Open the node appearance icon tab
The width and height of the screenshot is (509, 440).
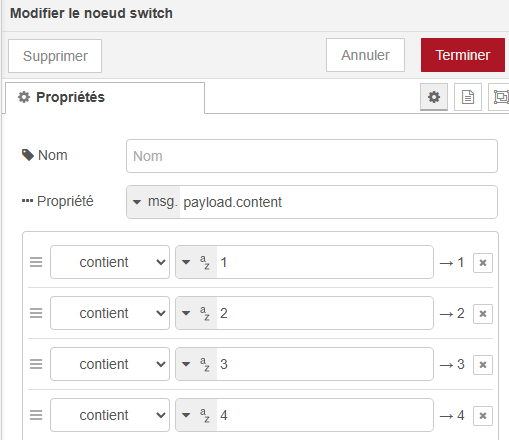499,97
